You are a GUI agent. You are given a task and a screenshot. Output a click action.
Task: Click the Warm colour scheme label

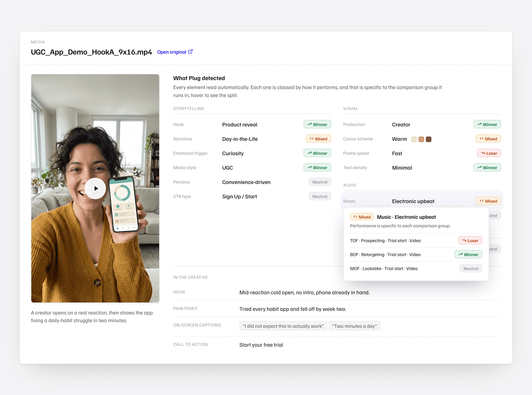point(399,139)
